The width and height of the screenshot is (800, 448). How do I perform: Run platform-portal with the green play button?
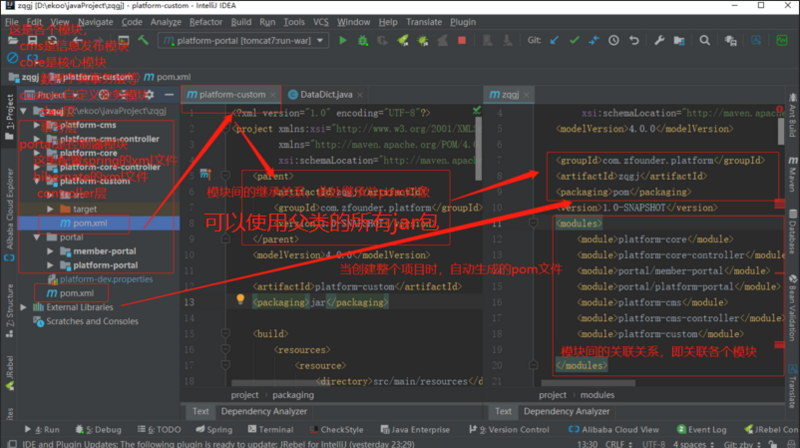coord(343,40)
